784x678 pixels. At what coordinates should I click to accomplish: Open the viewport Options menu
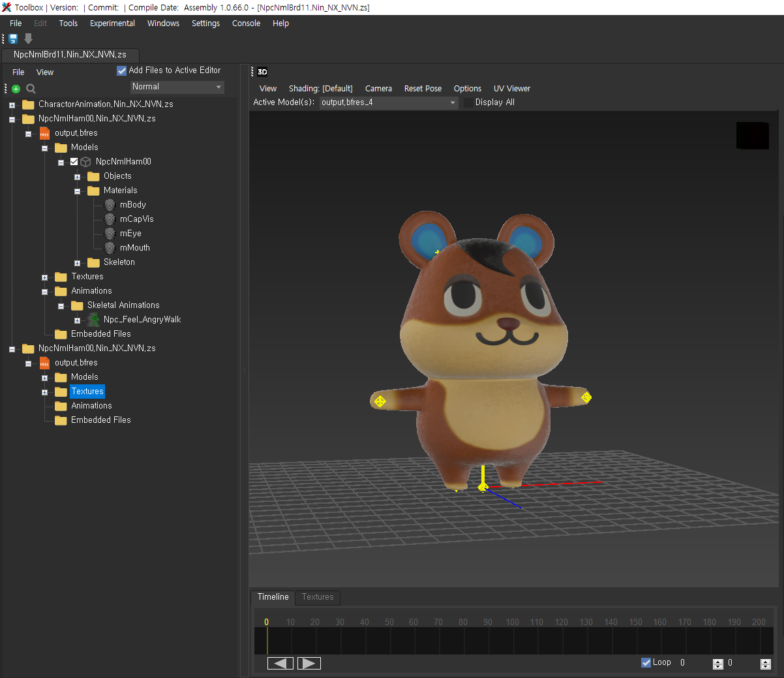tap(468, 89)
